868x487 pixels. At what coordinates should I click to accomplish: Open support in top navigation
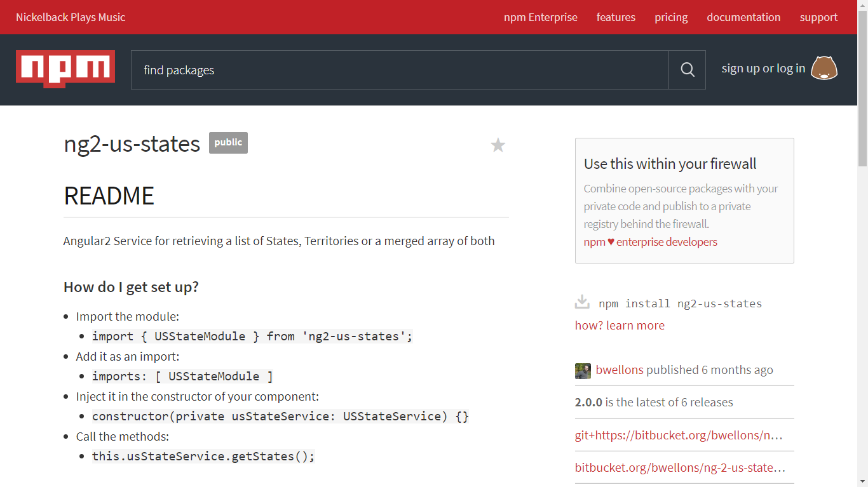coord(818,17)
